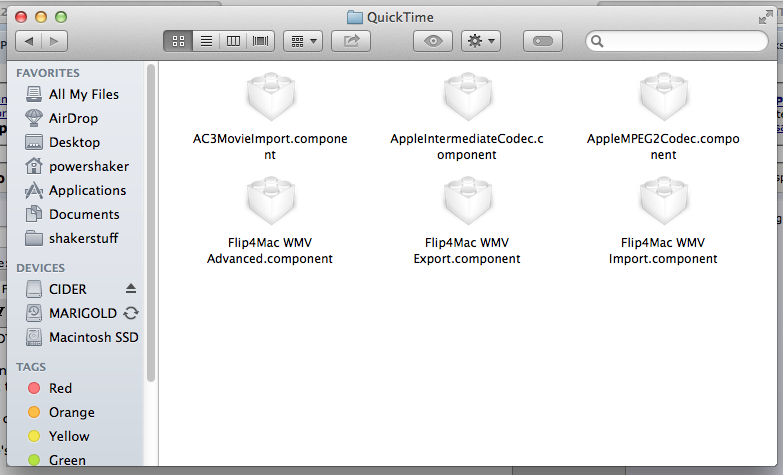Open the Action gear menu
This screenshot has height=475, width=783.
click(481, 41)
